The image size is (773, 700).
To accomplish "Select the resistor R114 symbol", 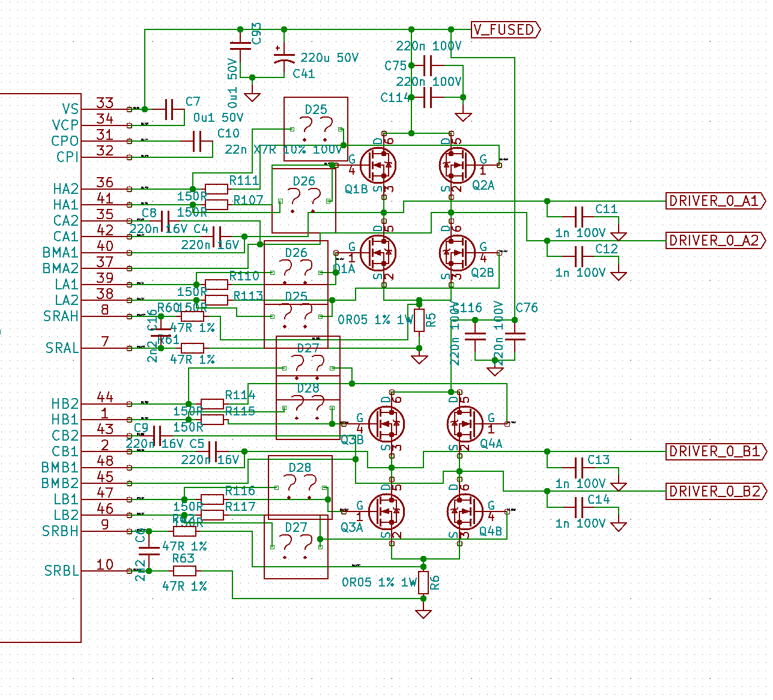I will tap(213, 403).
